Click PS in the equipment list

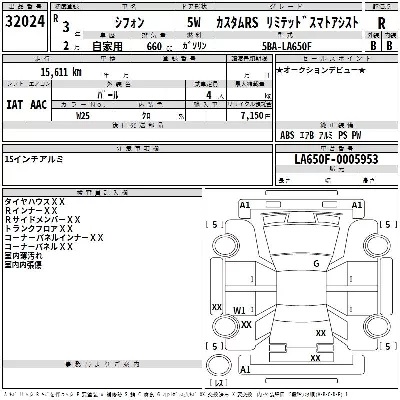click(x=342, y=135)
